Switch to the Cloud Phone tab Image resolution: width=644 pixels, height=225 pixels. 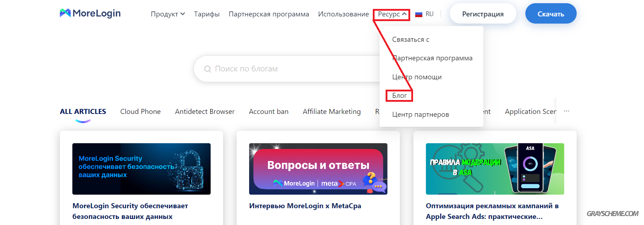(140, 111)
